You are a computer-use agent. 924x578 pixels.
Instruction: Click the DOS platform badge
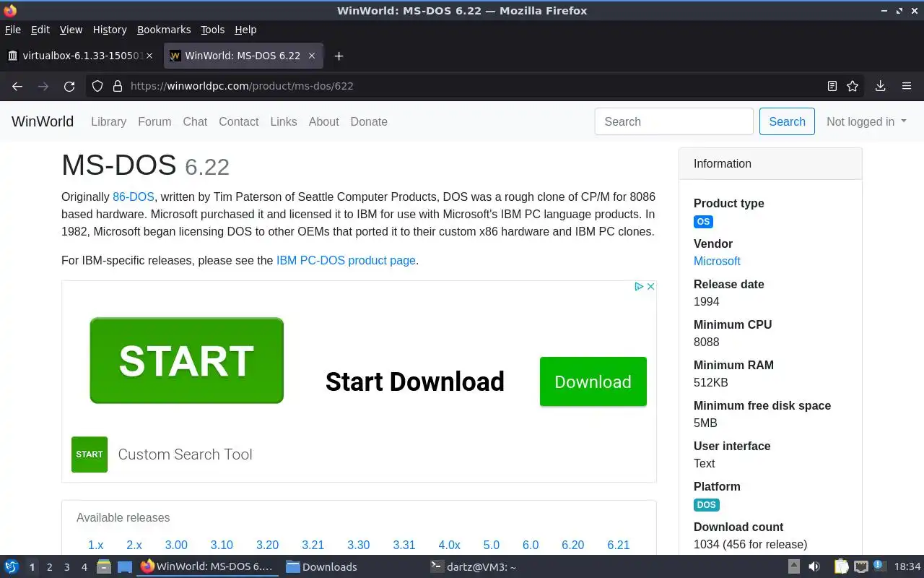click(x=707, y=505)
